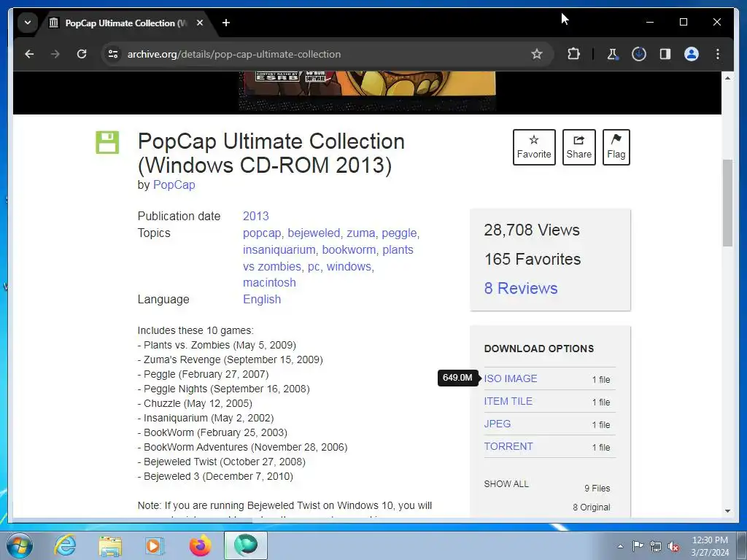The height and width of the screenshot is (560, 747).
Task: Open Windows Media Player from taskbar
Action: tap(155, 545)
